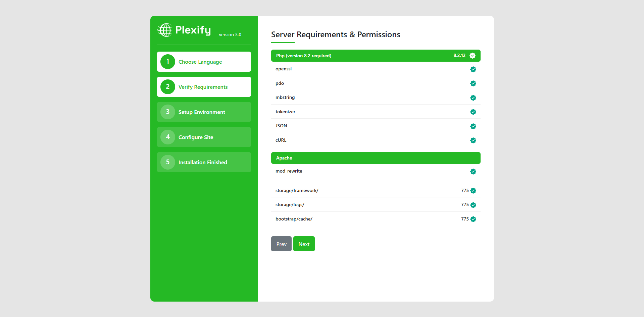Go to the Choose Language step
Image resolution: width=644 pixels, height=317 pixels.
[204, 62]
